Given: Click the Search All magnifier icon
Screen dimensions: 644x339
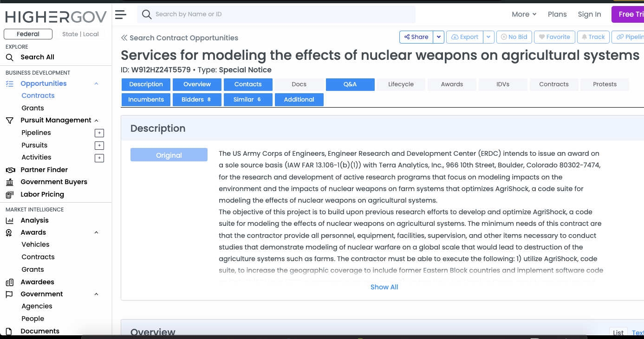Looking at the screenshot, I should coord(10,58).
